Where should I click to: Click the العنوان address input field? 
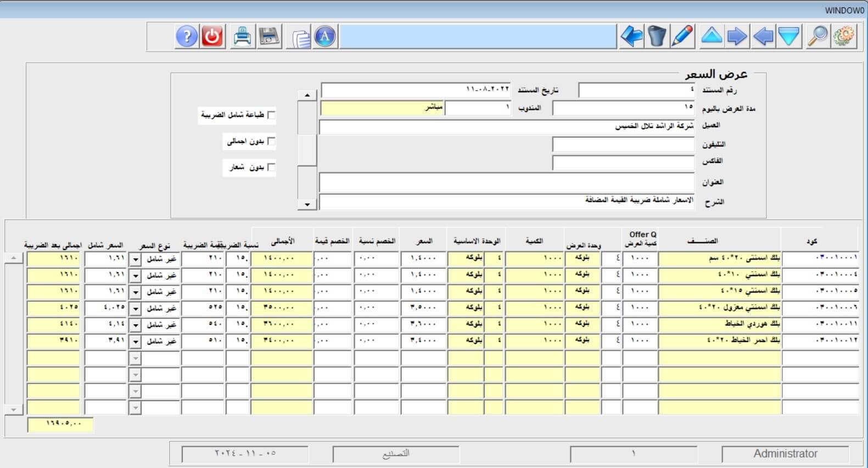pos(506,182)
